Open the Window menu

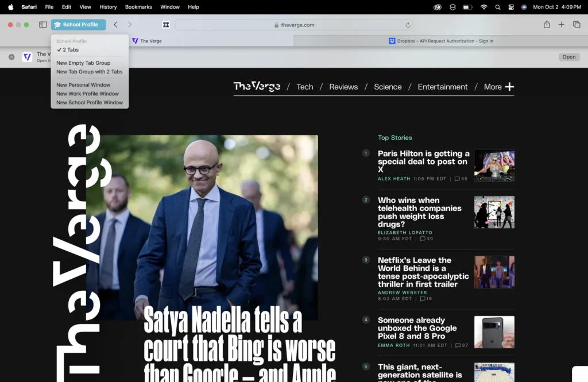pos(170,7)
